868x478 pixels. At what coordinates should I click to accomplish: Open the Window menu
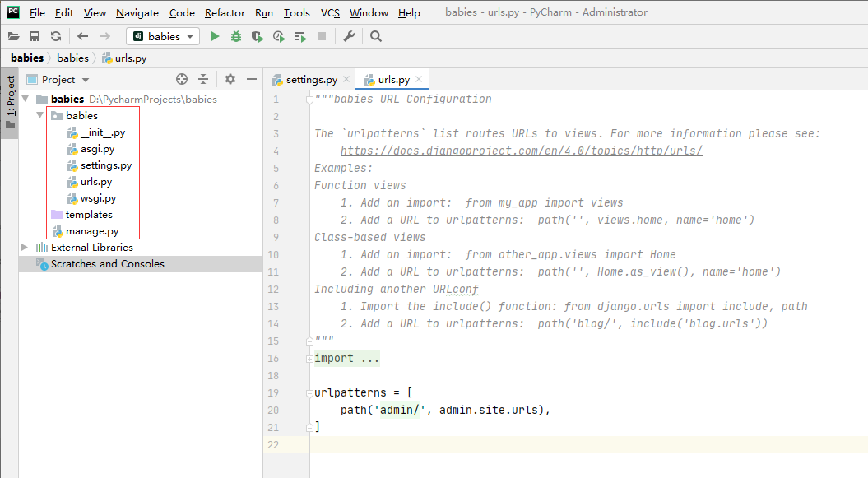[369, 12]
